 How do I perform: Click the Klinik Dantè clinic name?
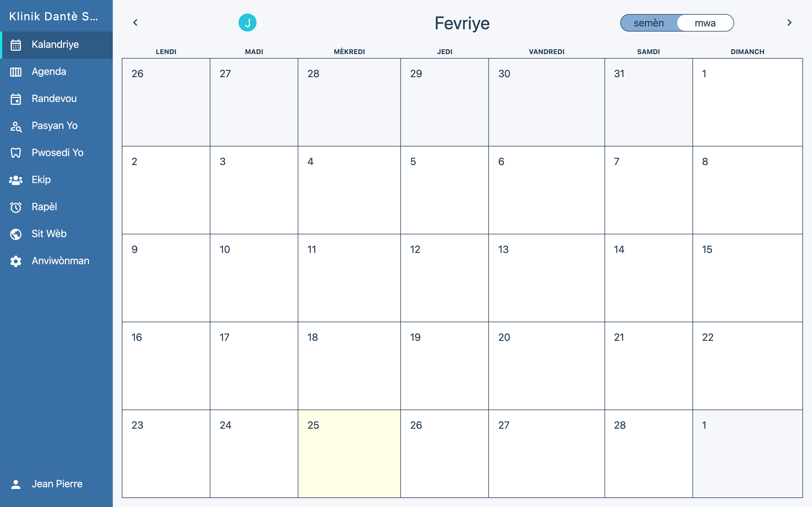coord(54,16)
